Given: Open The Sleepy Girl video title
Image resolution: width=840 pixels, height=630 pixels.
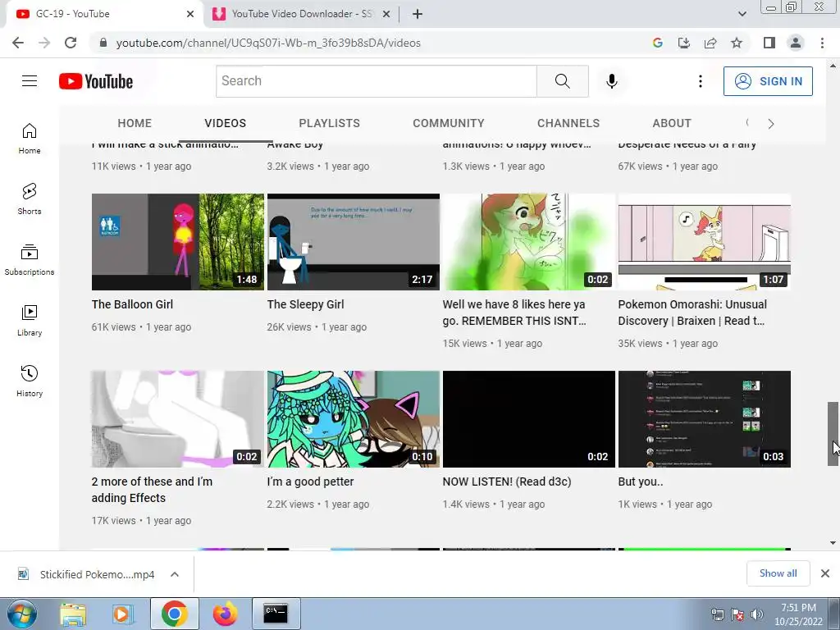Looking at the screenshot, I should 305,304.
